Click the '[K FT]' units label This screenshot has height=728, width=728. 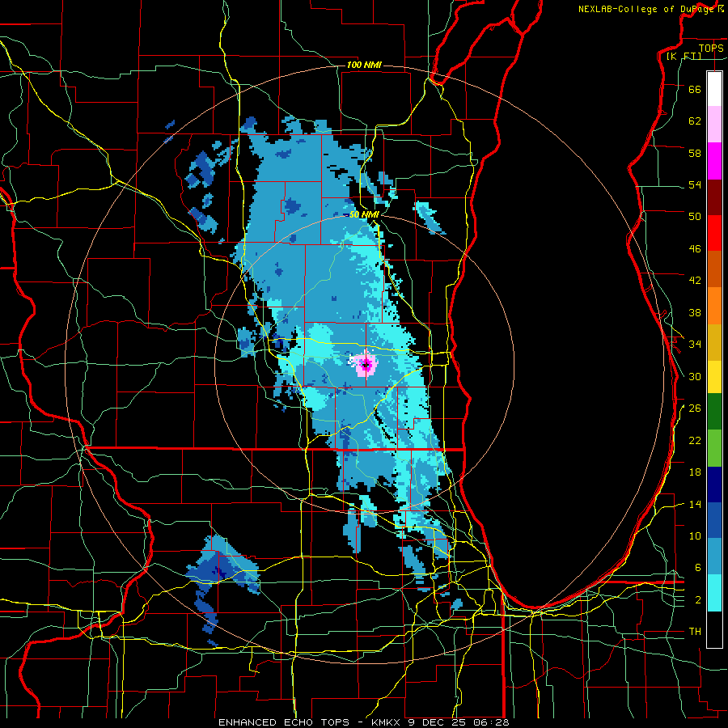[x=684, y=56]
